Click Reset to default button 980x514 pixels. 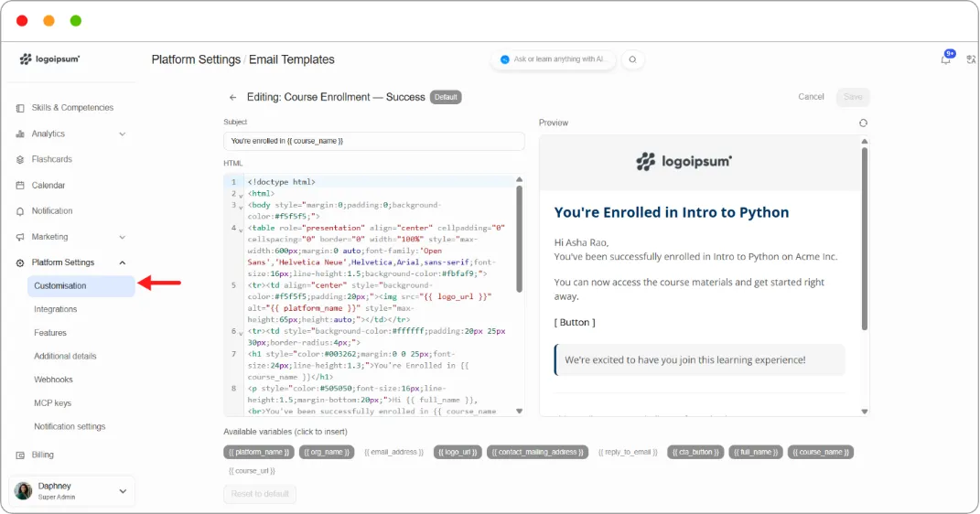(260, 494)
